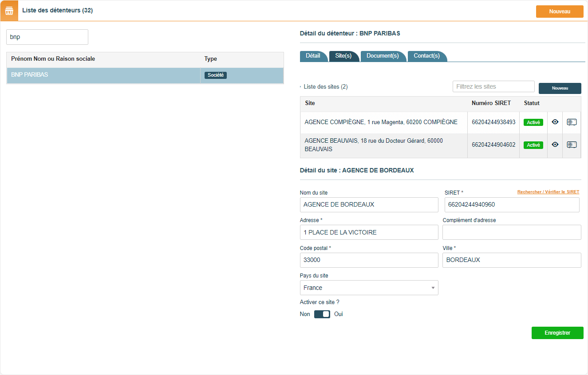This screenshot has width=588, height=375.
Task: Click the Activé badge for AGENCE BEAUVAIS
Action: [533, 145]
